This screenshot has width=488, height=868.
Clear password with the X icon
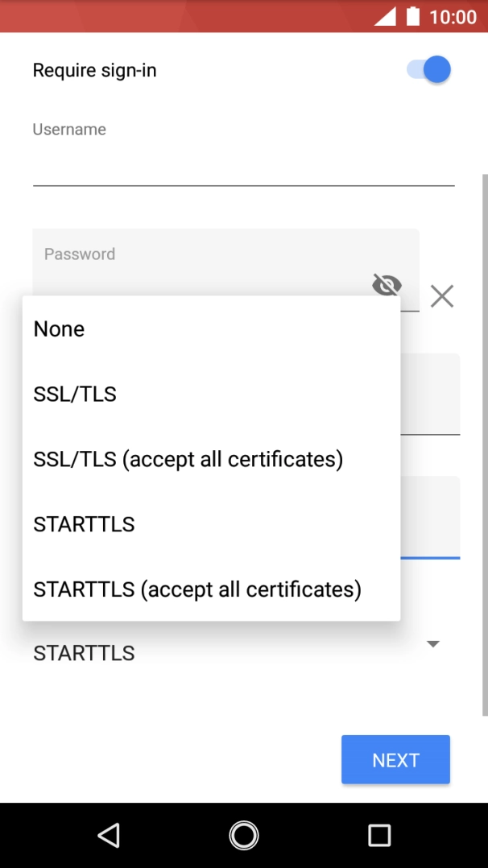coord(441,296)
